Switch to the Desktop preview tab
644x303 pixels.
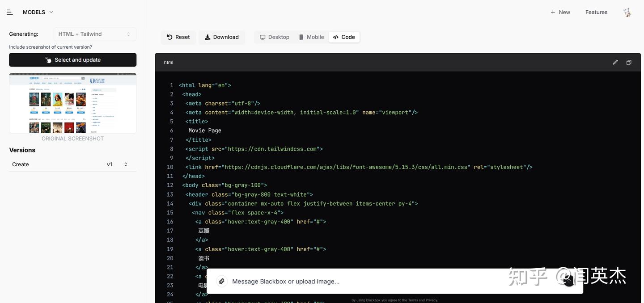pos(275,37)
